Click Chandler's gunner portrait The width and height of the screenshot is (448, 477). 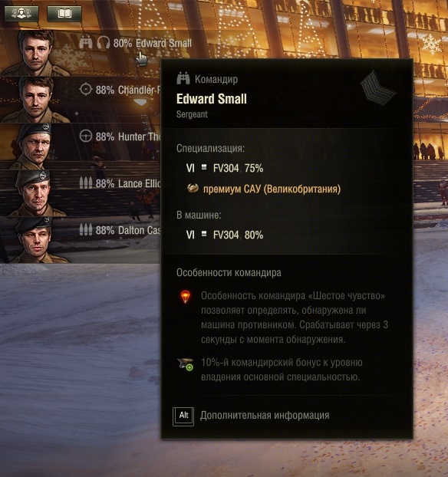coord(36,100)
